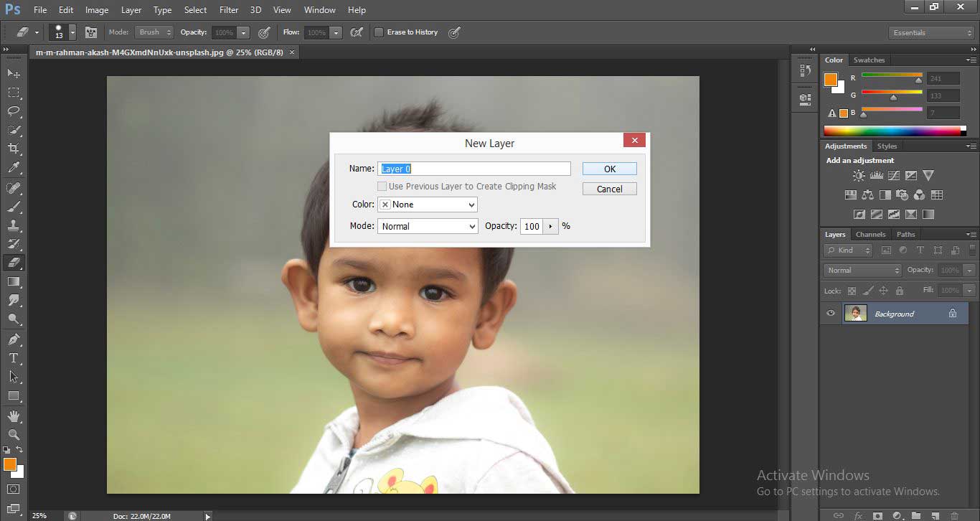Screen dimensions: 980x521
Task: Toggle Erase to History in options bar
Action: (379, 32)
